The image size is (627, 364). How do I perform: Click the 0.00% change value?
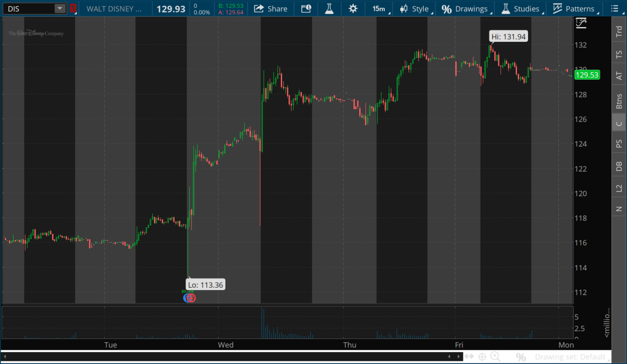202,12
